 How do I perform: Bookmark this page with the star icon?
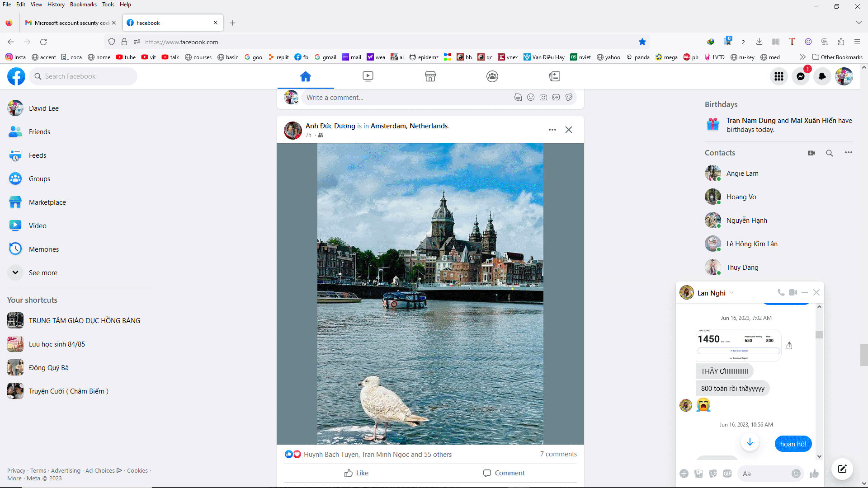[x=642, y=42]
